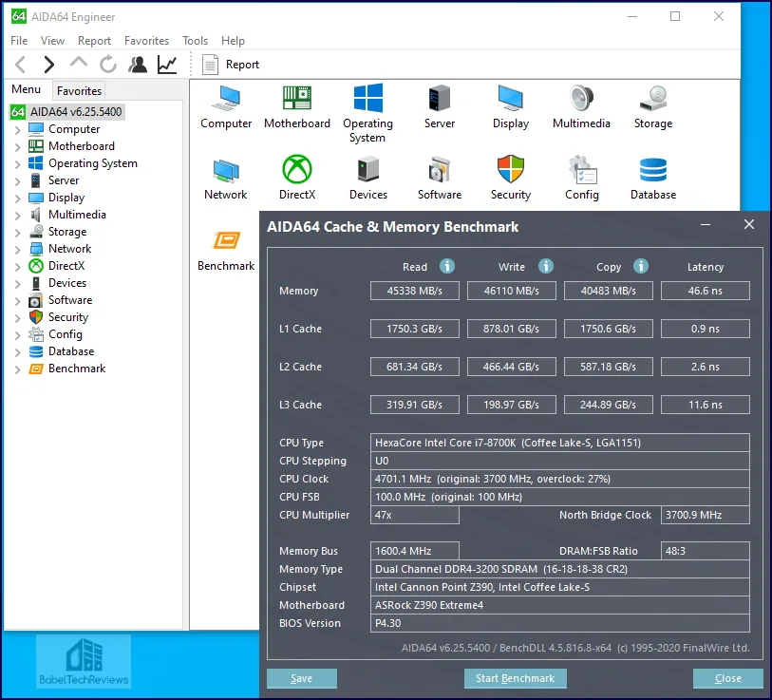Viewport: 772px width, 700px height.
Task: Open the Operating System icon in main pane
Action: point(367,114)
